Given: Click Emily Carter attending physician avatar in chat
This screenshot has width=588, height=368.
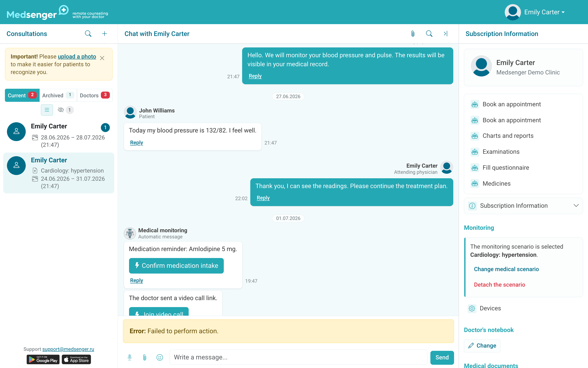Looking at the screenshot, I should click(x=447, y=167).
